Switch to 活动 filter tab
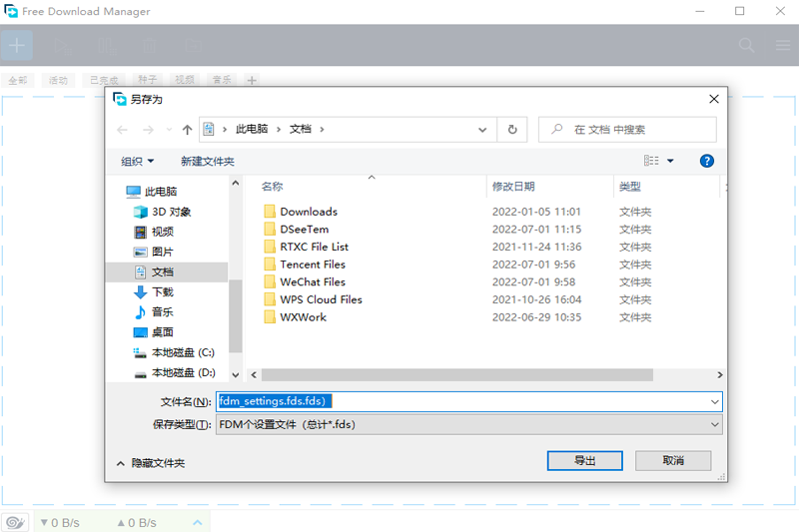This screenshot has height=532, width=799. click(x=58, y=80)
